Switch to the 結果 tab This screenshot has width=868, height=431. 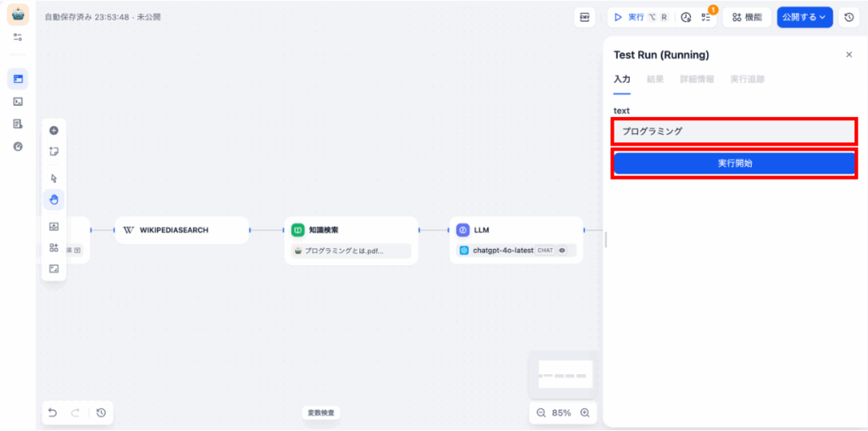pyautogui.click(x=655, y=79)
